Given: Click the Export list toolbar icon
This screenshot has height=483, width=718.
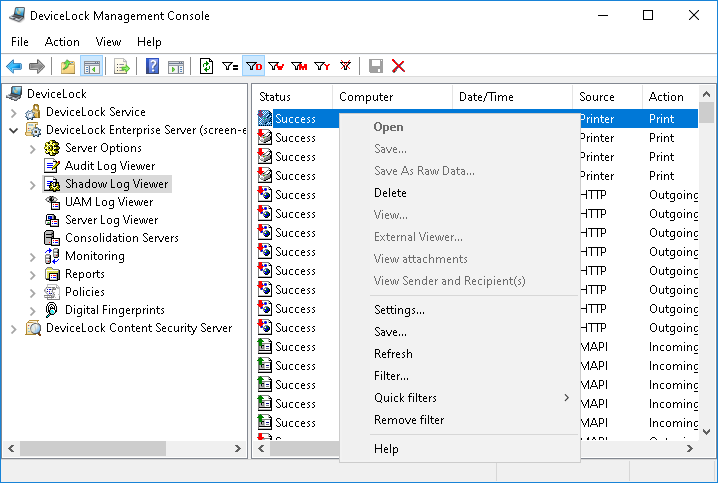Looking at the screenshot, I should tap(121, 66).
